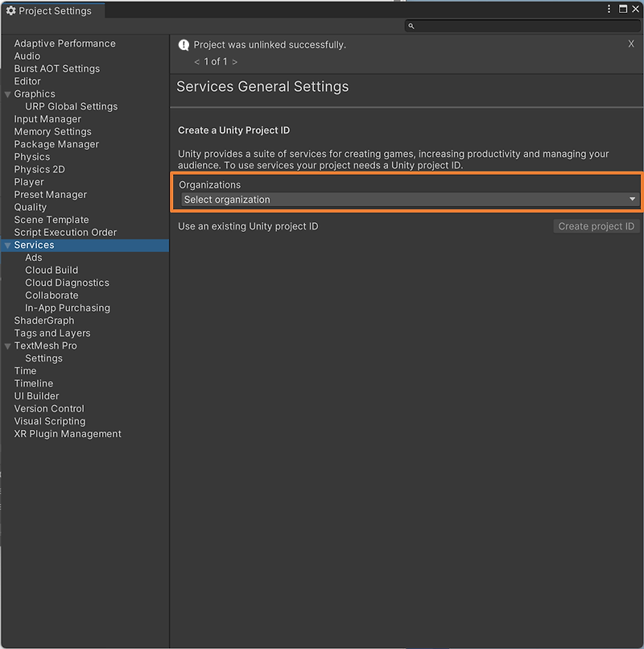Go to the next notification arrow
This screenshot has width=644, height=649.
pyautogui.click(x=235, y=62)
